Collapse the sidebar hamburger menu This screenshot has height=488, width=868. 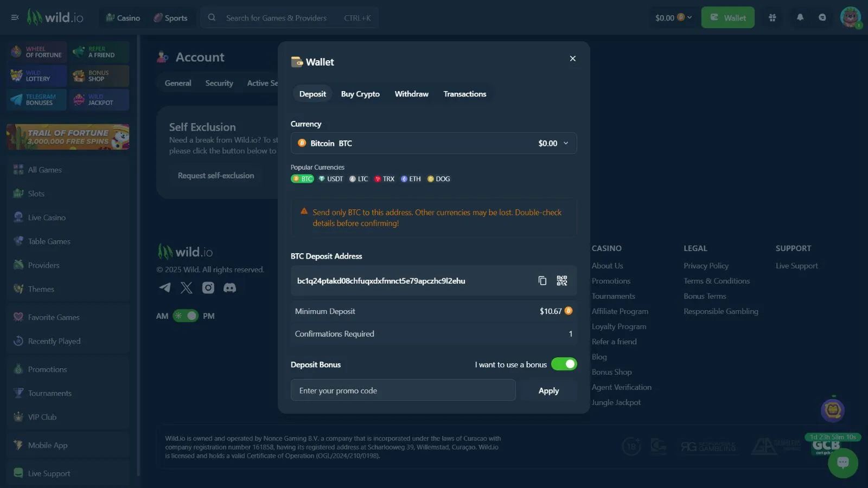coord(15,17)
